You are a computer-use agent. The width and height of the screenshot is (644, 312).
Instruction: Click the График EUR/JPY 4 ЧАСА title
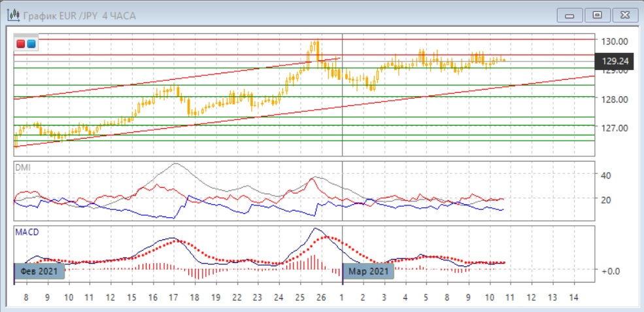point(80,16)
